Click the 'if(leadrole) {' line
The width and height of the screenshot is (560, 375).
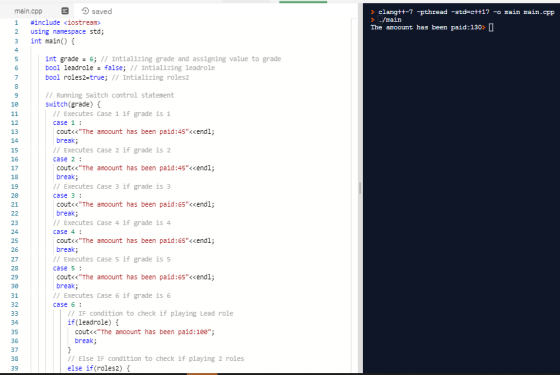tap(93, 322)
